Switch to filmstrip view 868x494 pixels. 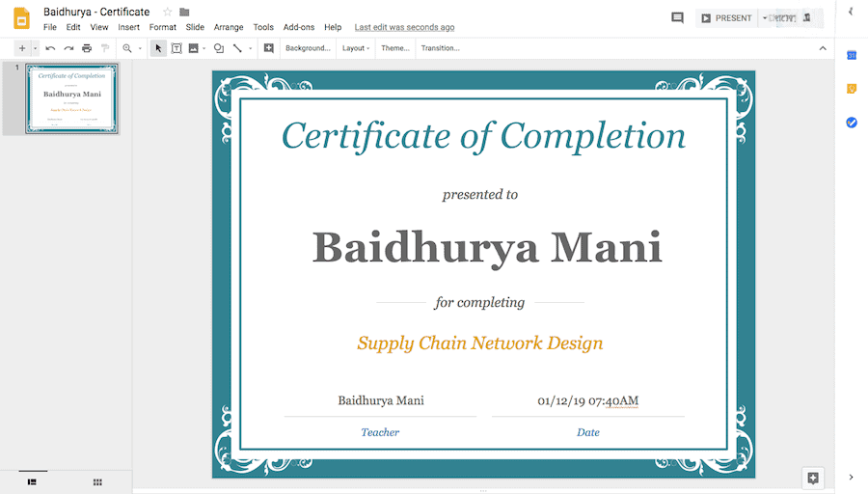(x=32, y=481)
